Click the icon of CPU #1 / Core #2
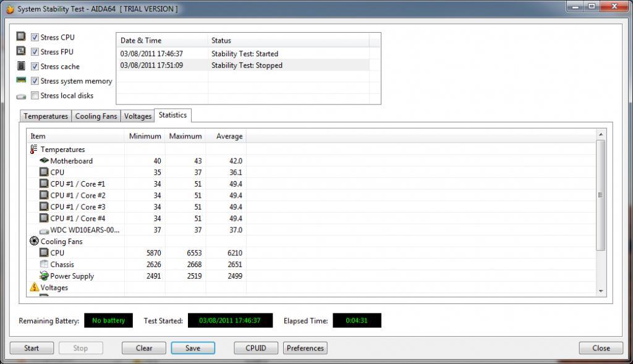This screenshot has height=364, width=633. pos(44,195)
